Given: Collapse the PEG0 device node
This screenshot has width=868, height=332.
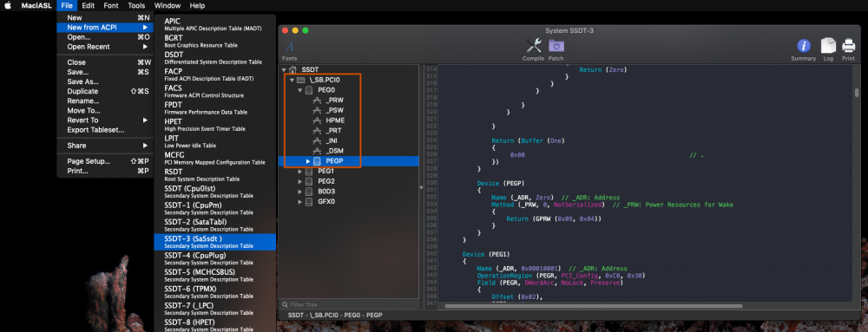Looking at the screenshot, I should click(x=300, y=90).
